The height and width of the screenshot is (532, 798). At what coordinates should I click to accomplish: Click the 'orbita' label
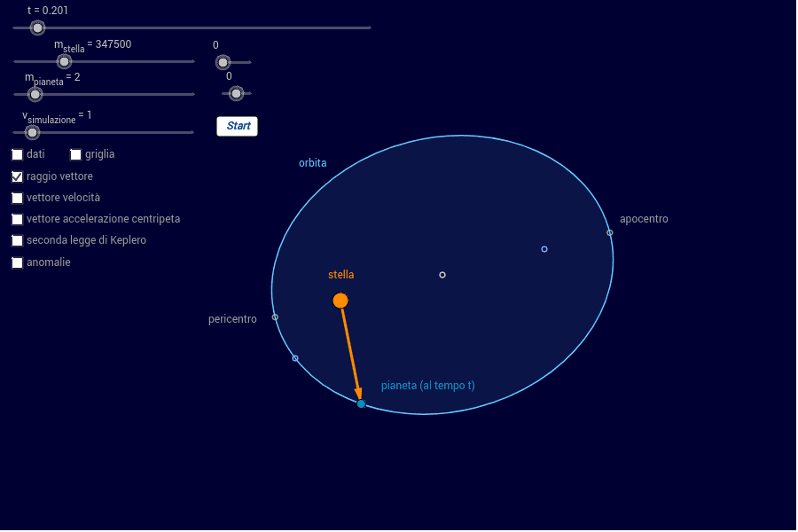pyautogui.click(x=312, y=163)
